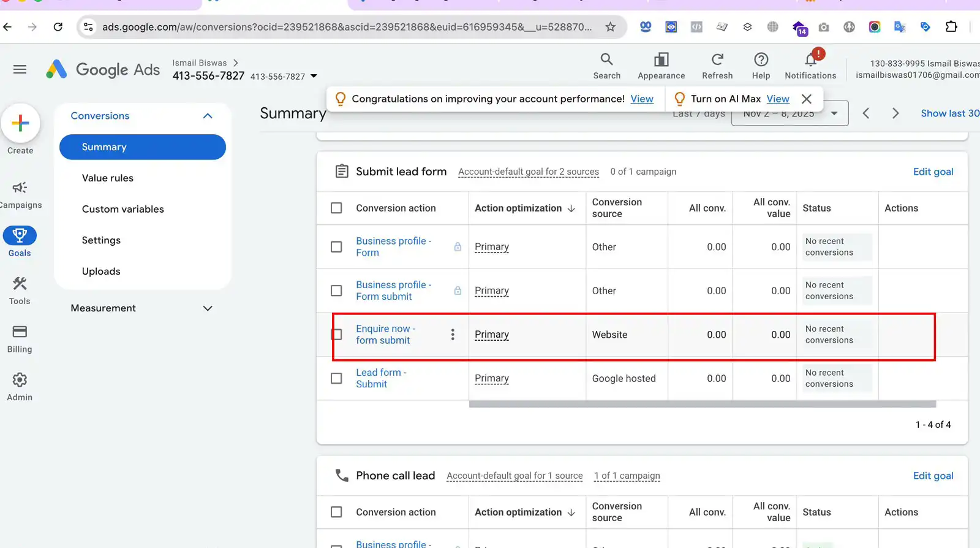Viewport: 980px width, 548px height.
Task: Select all rows in Submit lead form table
Action: [x=336, y=208]
